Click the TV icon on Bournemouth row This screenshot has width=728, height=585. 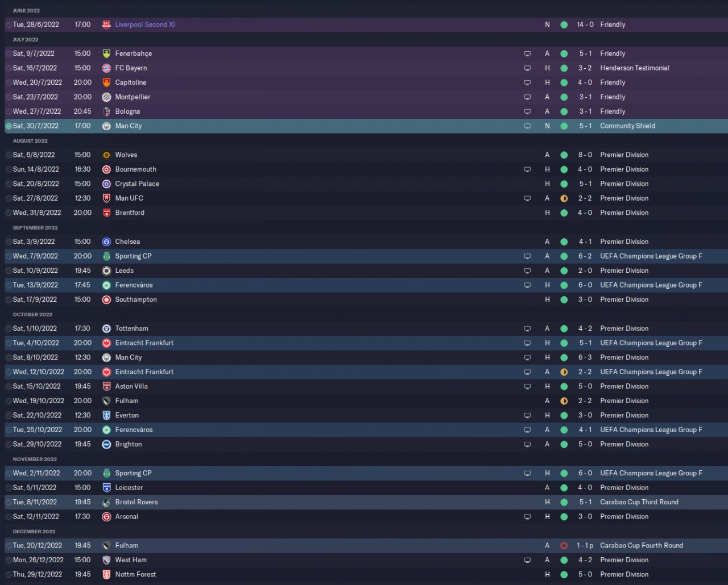527,169
